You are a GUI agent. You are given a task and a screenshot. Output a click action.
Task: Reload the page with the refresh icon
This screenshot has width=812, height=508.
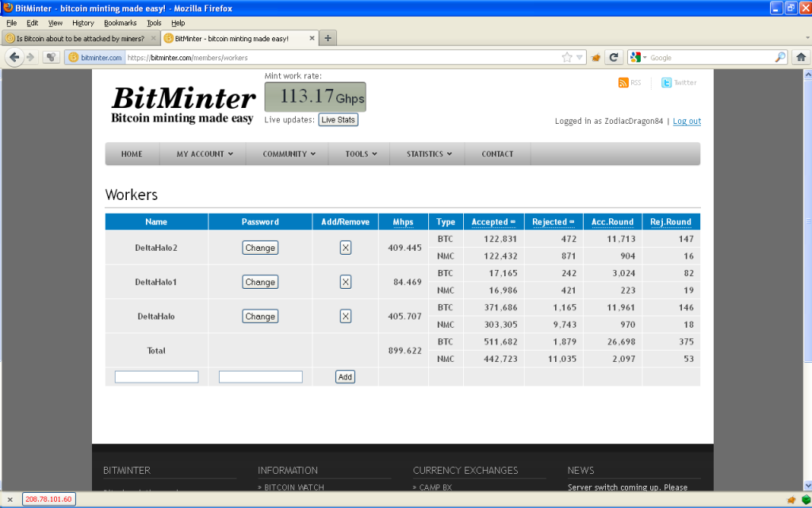click(x=614, y=57)
